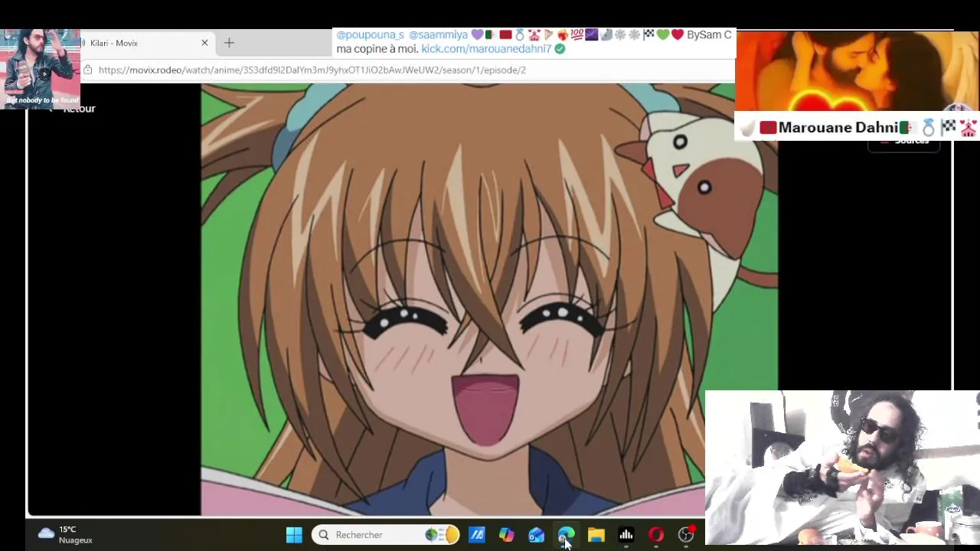Screen dimensions: 980x551
Task: Click the Marouane Dahni name banner
Action: pos(856,127)
